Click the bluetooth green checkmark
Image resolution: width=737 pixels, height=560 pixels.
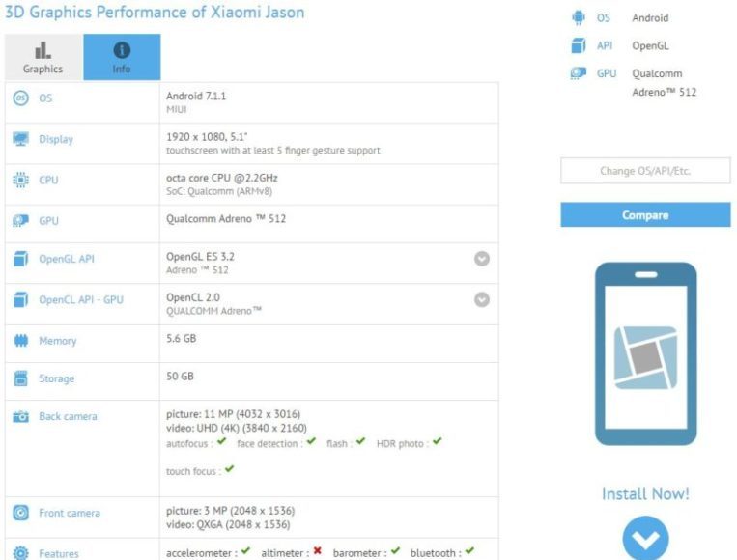tap(470, 551)
